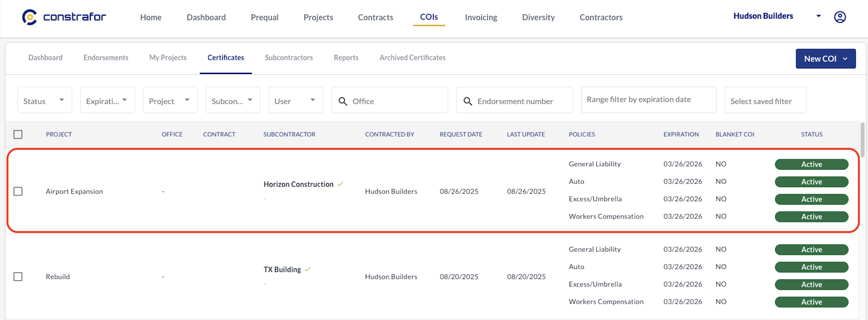Click the 08/20/2025 request date in Rebuild row
This screenshot has height=320, width=868.
pos(459,277)
